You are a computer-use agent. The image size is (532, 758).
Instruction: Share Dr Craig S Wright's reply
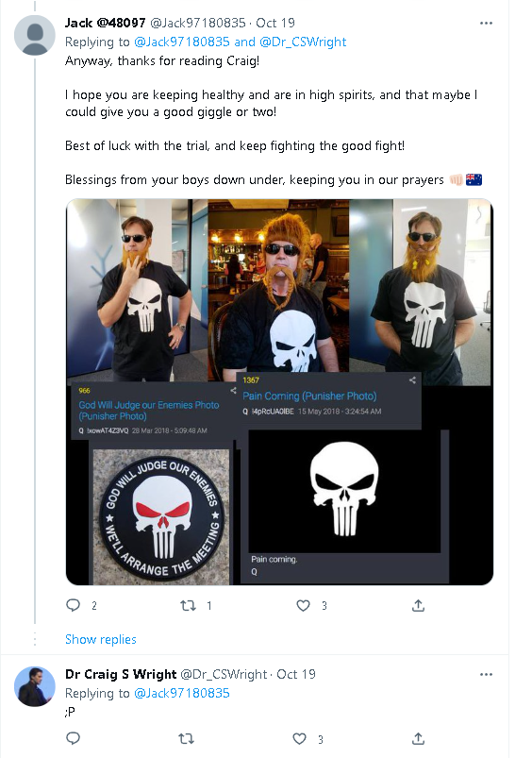tap(419, 738)
